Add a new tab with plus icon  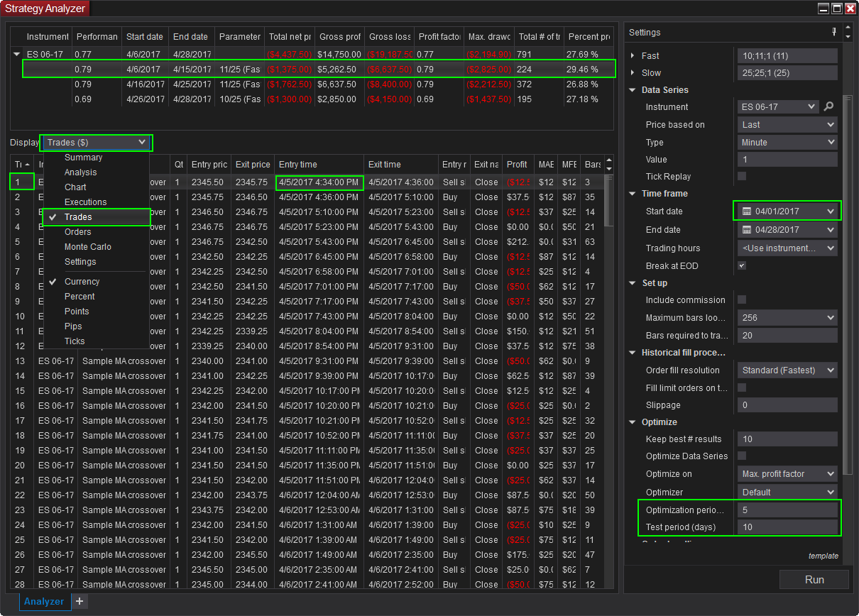pos(80,601)
